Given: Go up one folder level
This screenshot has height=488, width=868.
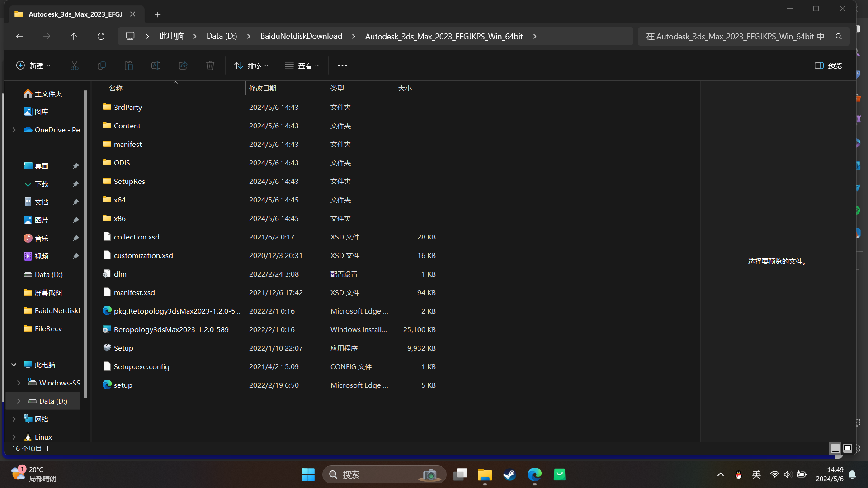Looking at the screenshot, I should pos(74,36).
